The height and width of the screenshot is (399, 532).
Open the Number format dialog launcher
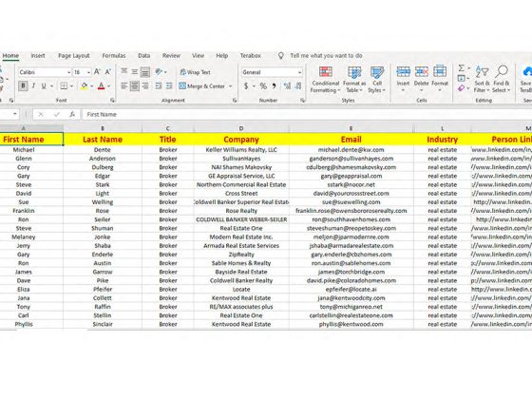coord(302,101)
